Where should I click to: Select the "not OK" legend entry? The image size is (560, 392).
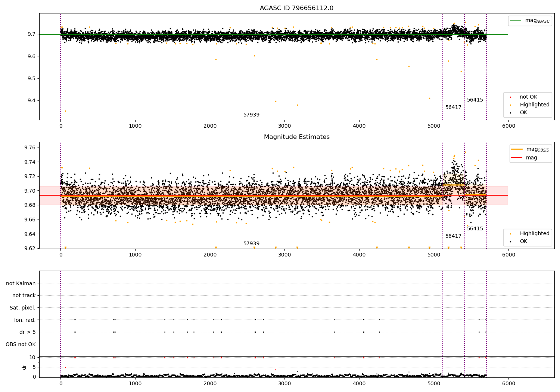[528, 97]
